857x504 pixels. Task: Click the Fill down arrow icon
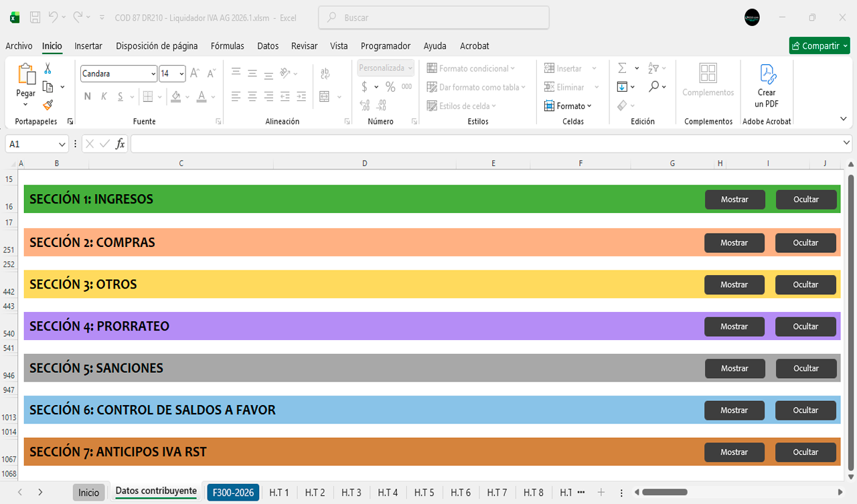622,87
